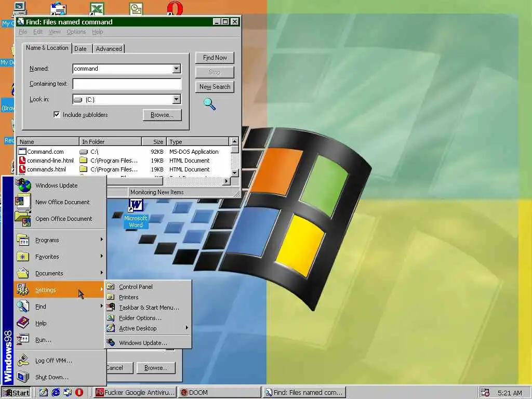
Task: Switch to the DOOM taskbar button
Action: coord(220,393)
